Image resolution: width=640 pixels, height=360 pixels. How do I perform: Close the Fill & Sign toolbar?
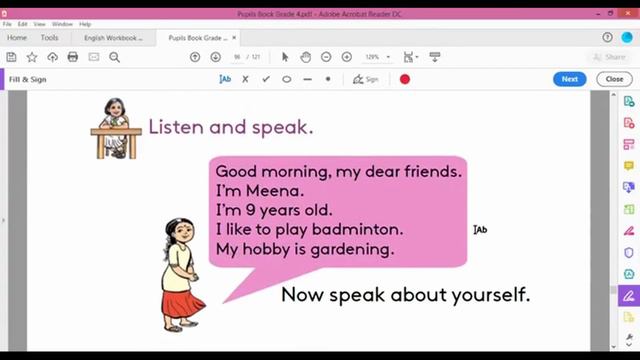click(x=614, y=79)
